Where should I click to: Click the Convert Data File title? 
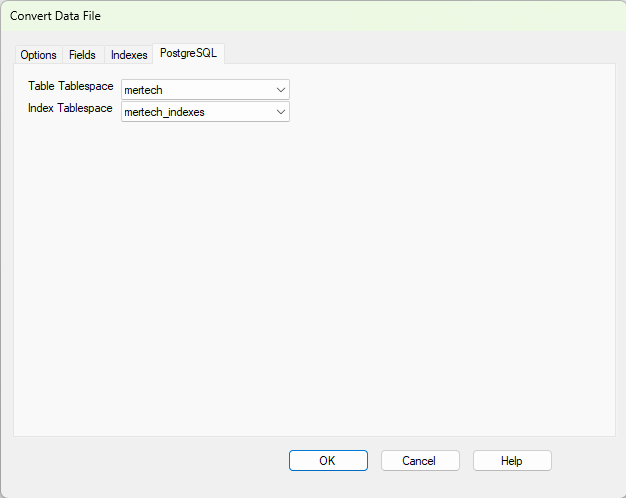(55, 16)
